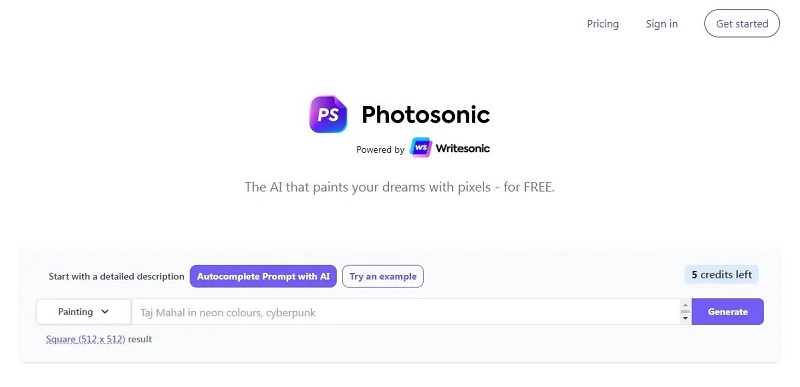Click the WS Writesonic logo icon

pyautogui.click(x=421, y=148)
